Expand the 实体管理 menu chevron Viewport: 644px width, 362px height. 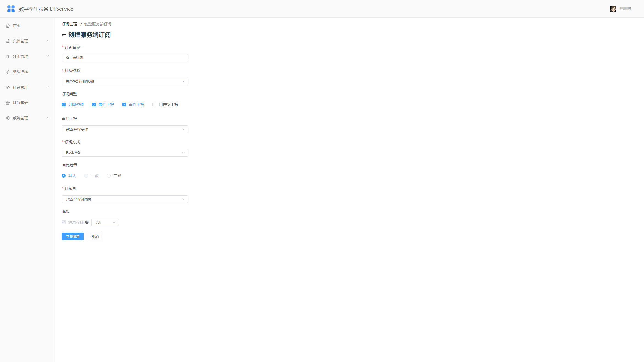pos(48,41)
